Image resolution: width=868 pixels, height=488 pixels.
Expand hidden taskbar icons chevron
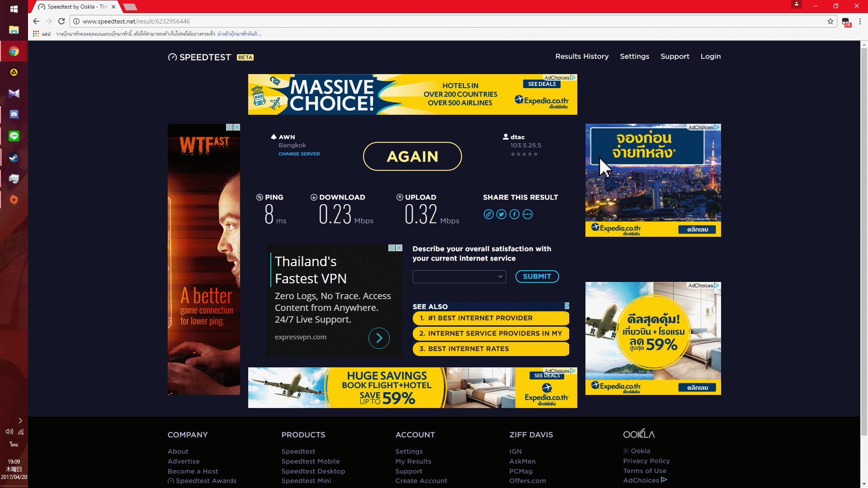point(20,421)
